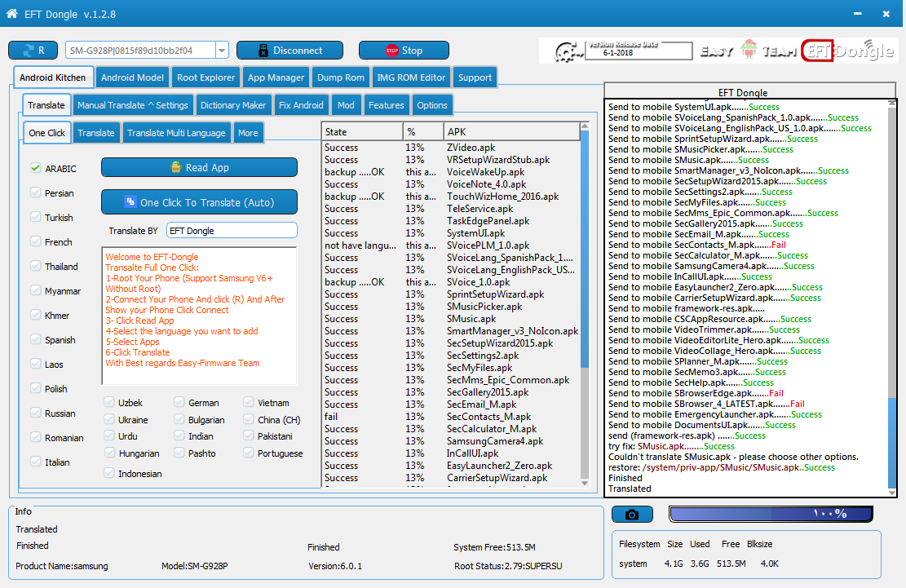Switch to the Fix Android tab
This screenshot has width=906, height=588.
tap(300, 105)
